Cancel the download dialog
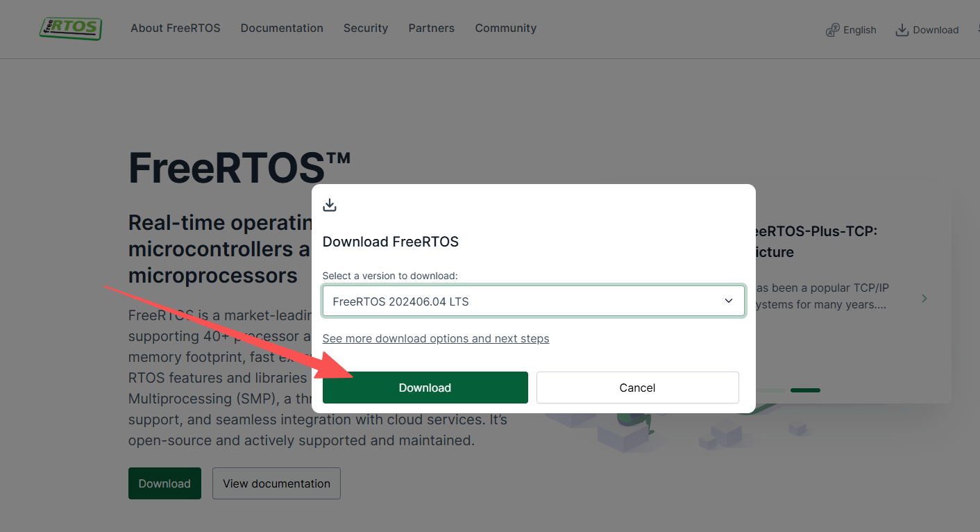Screen dimensions: 980x532 [638, 388]
